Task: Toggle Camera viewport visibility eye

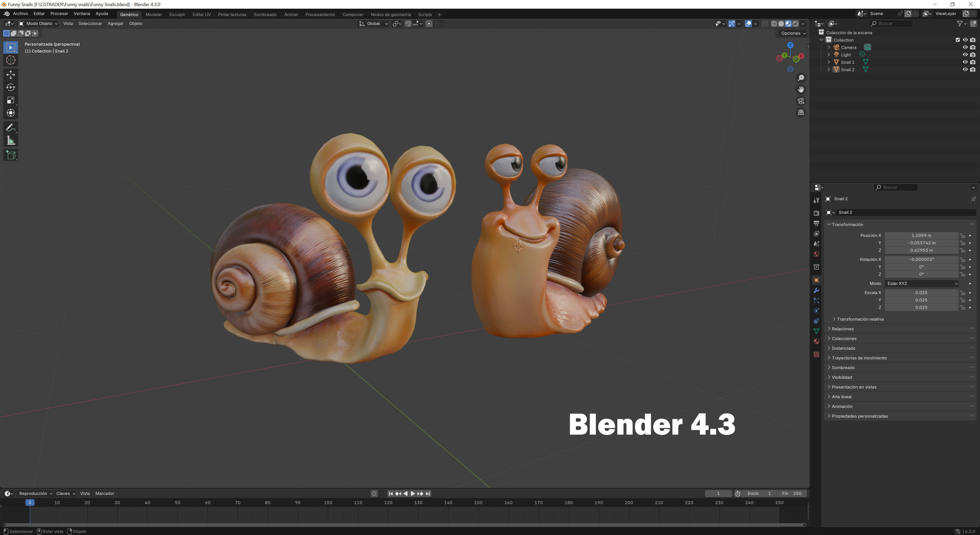Action: [x=965, y=47]
